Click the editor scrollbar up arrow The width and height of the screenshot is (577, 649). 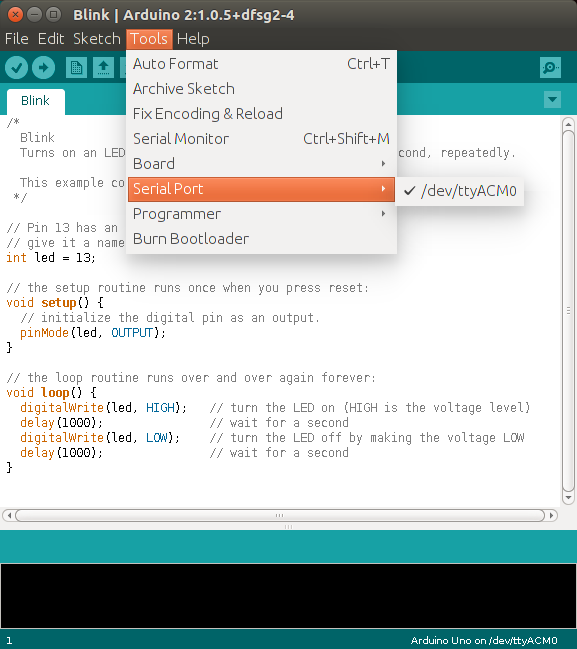tap(568, 124)
